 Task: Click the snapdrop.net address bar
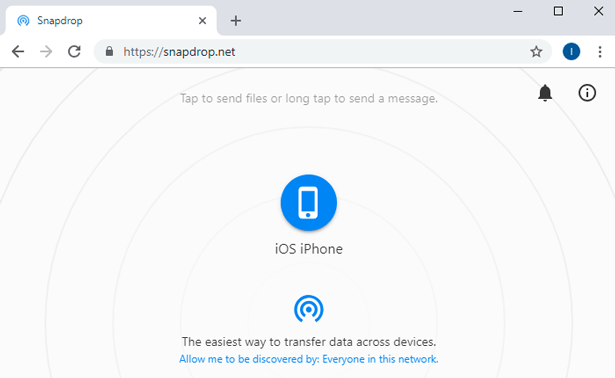tap(314, 52)
